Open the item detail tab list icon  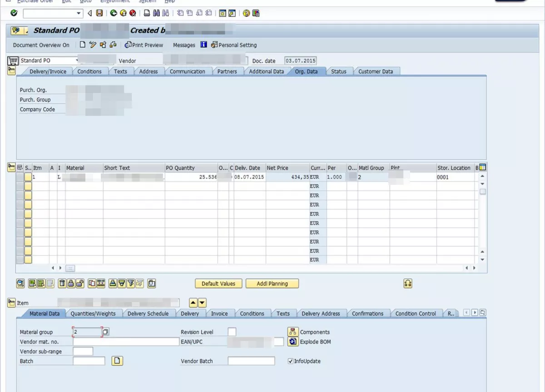483,313
